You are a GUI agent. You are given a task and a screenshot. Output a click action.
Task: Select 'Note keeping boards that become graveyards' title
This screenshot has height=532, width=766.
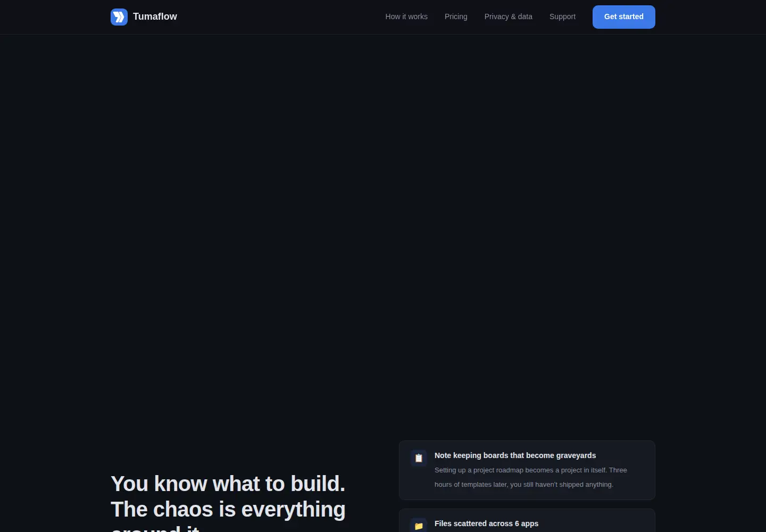tap(515, 455)
